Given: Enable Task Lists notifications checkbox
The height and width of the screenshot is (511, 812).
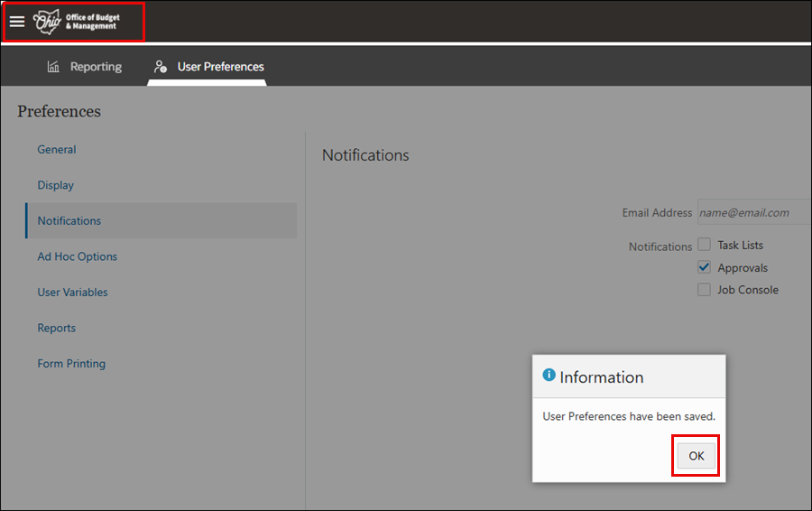Looking at the screenshot, I should (x=704, y=244).
